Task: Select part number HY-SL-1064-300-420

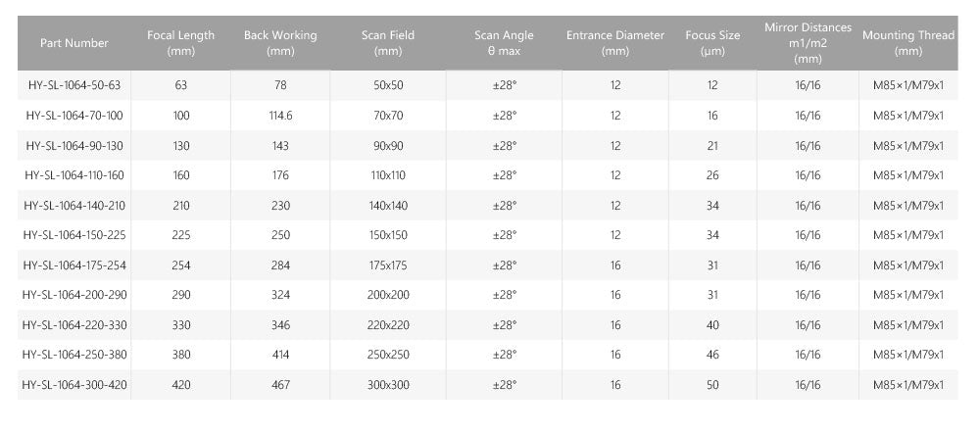Action: point(74,385)
